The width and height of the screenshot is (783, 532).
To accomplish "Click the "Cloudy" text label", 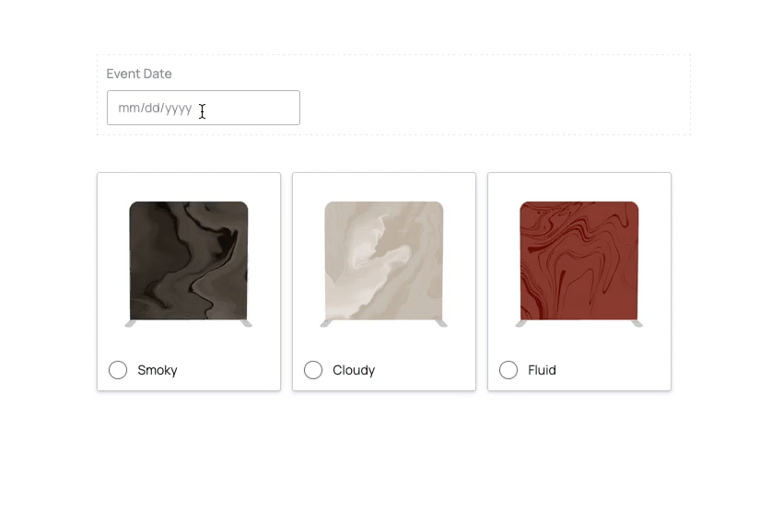I will click(x=354, y=370).
